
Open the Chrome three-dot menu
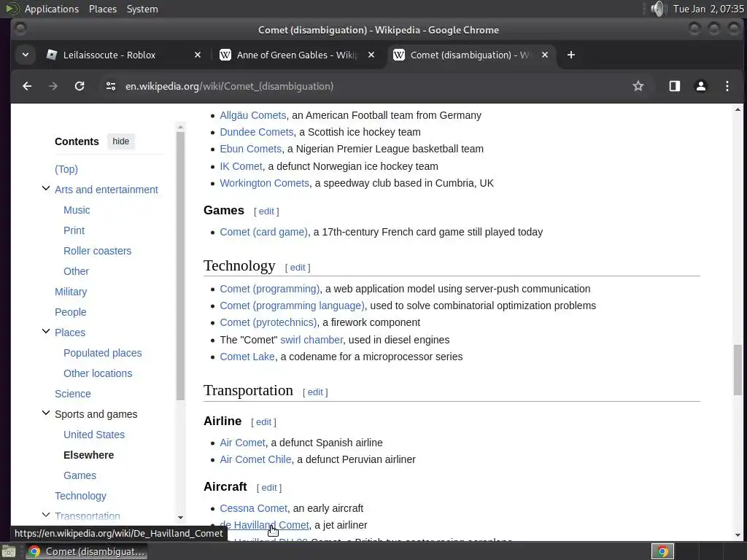(727, 86)
